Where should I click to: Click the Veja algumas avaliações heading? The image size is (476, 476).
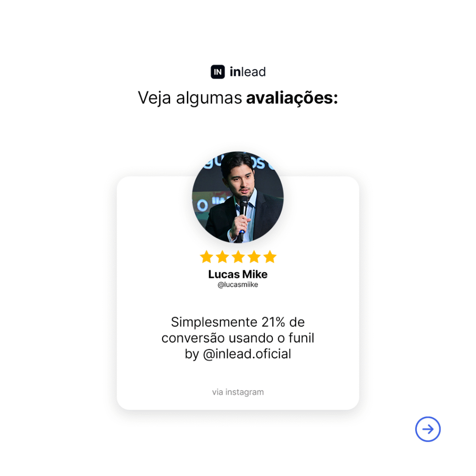(x=238, y=98)
